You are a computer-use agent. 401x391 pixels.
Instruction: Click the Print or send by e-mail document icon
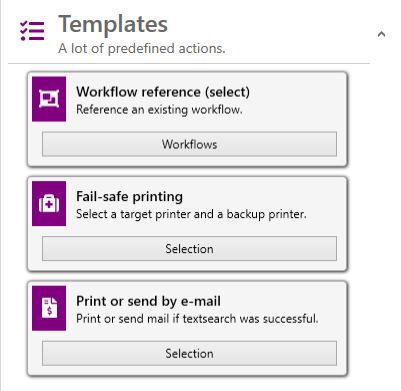pos(49,308)
